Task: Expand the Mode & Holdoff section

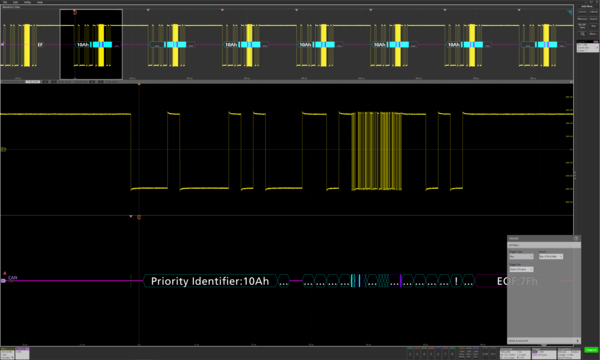Action: point(544,340)
